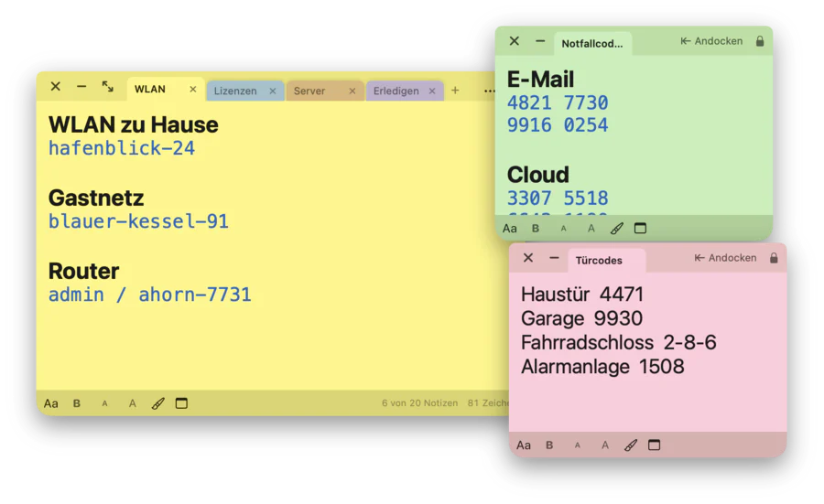The image size is (824, 504).
Task: Toggle the lock on the Türcodes note
Action: tap(774, 258)
